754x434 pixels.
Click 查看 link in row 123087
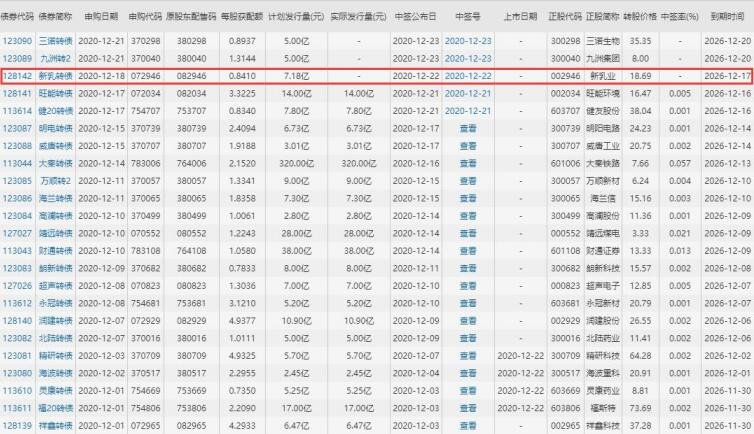(x=468, y=128)
